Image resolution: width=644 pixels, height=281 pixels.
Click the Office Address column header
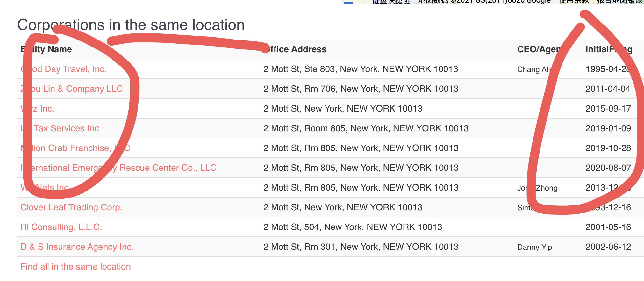(x=295, y=49)
